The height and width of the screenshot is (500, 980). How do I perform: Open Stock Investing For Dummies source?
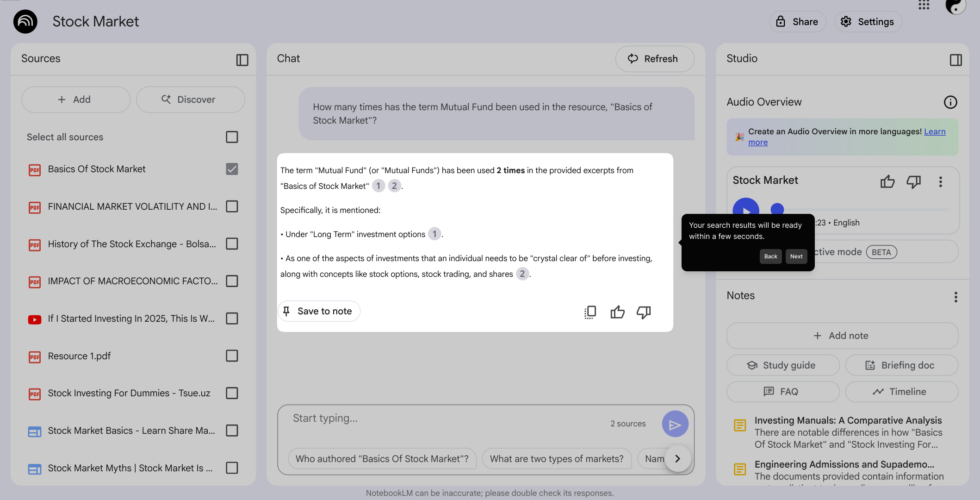[129, 393]
